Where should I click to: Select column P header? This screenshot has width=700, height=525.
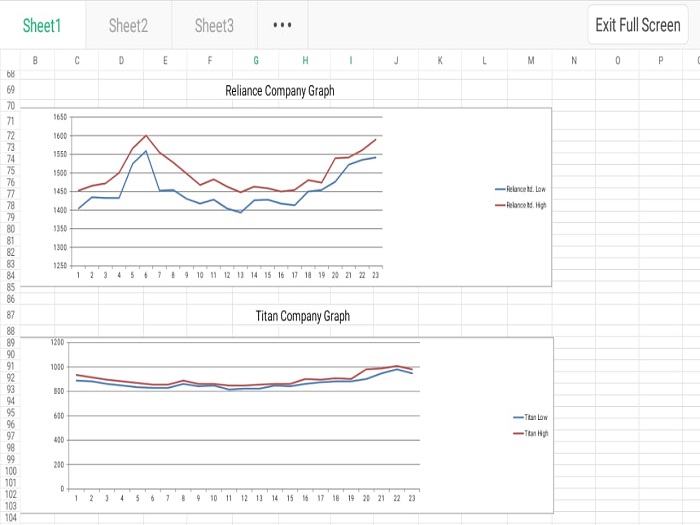661,60
